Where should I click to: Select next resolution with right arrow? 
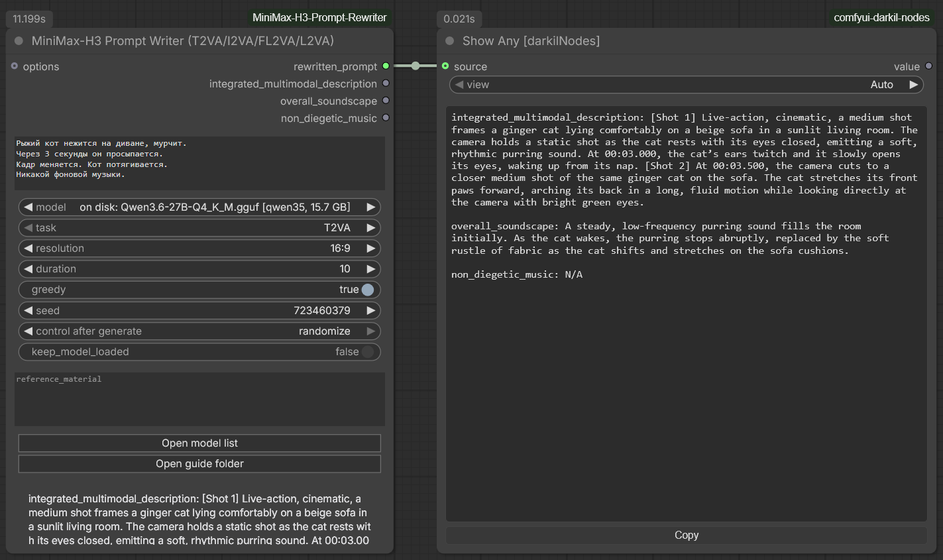(x=371, y=248)
